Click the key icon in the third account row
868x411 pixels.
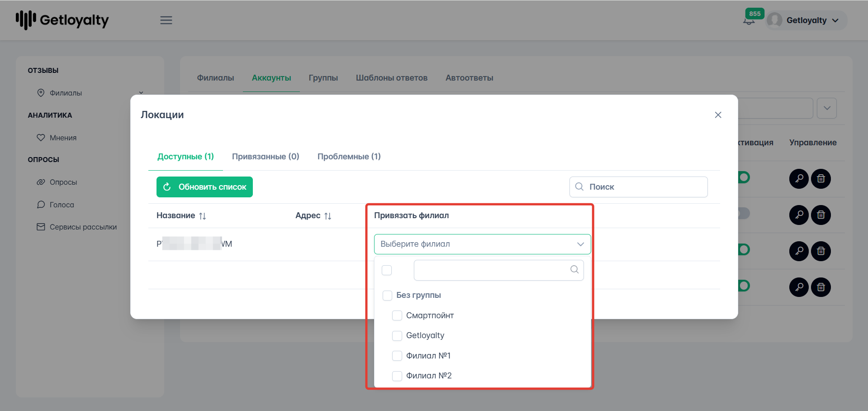coord(799,251)
